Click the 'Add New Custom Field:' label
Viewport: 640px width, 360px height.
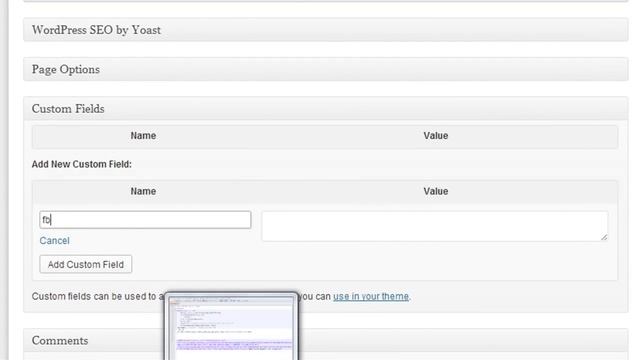[x=82, y=164]
